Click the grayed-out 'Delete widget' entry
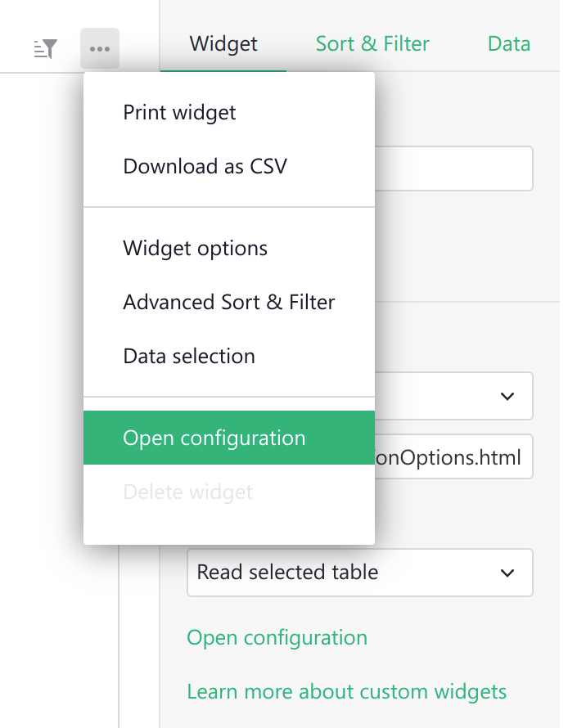The width and height of the screenshot is (568, 728). tap(188, 492)
